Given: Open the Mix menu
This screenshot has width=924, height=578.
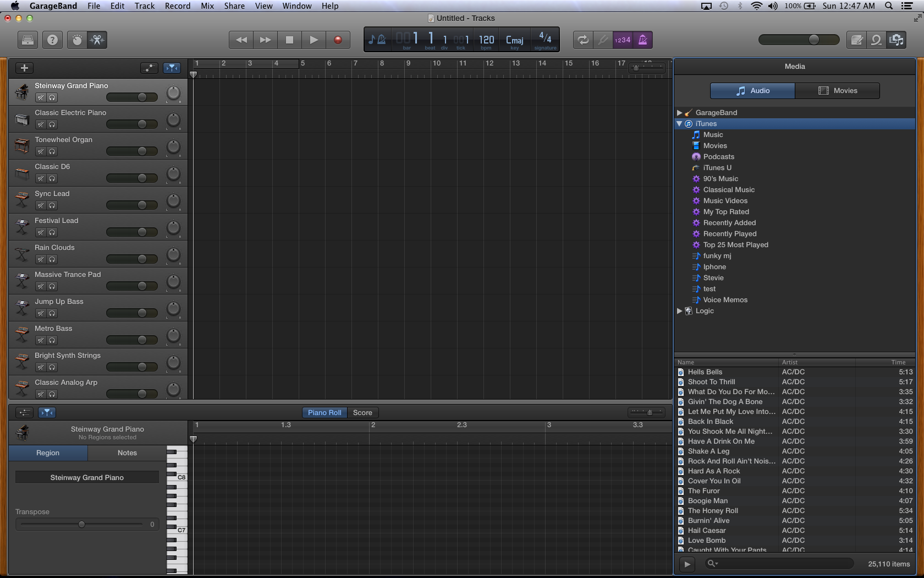Looking at the screenshot, I should pos(207,6).
